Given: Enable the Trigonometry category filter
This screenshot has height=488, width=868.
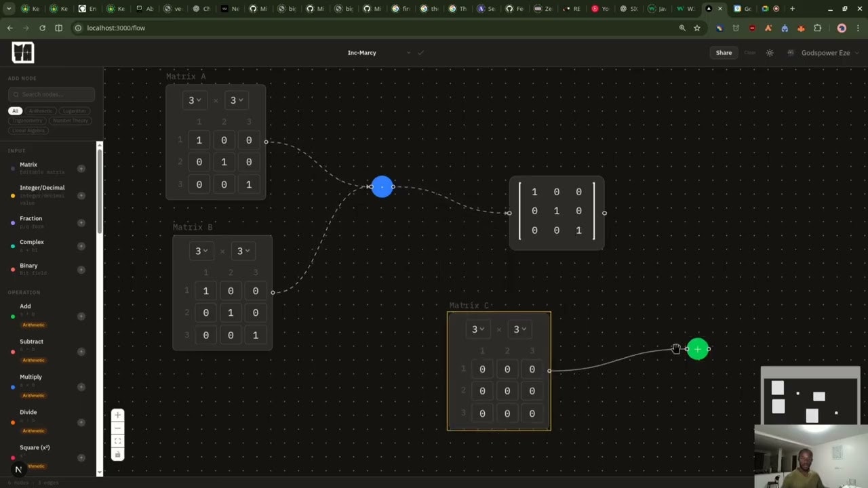Looking at the screenshot, I should point(27,121).
